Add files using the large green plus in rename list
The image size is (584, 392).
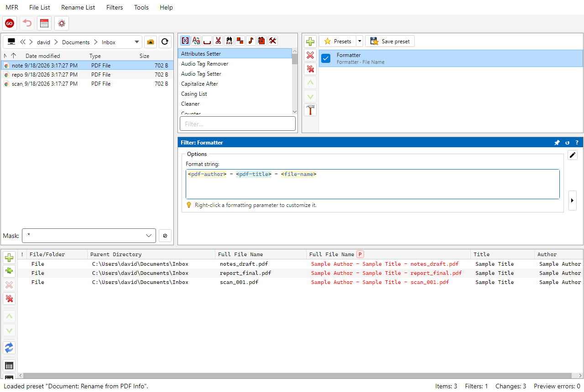click(x=9, y=258)
